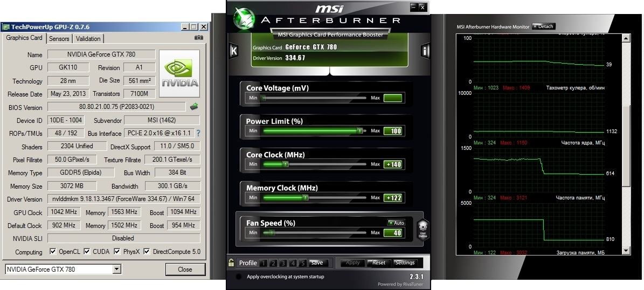
Task: Click the bus interface question mark icon
Action: (x=198, y=133)
